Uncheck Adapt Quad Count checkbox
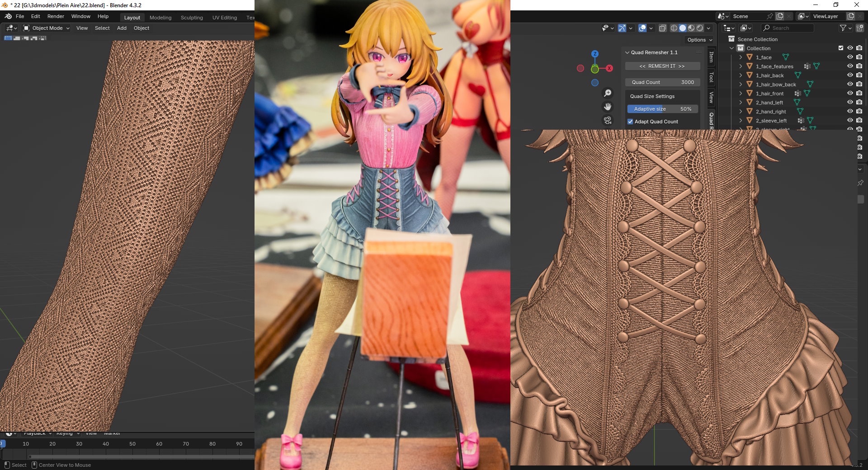Viewport: 868px width, 470px height. click(x=630, y=122)
